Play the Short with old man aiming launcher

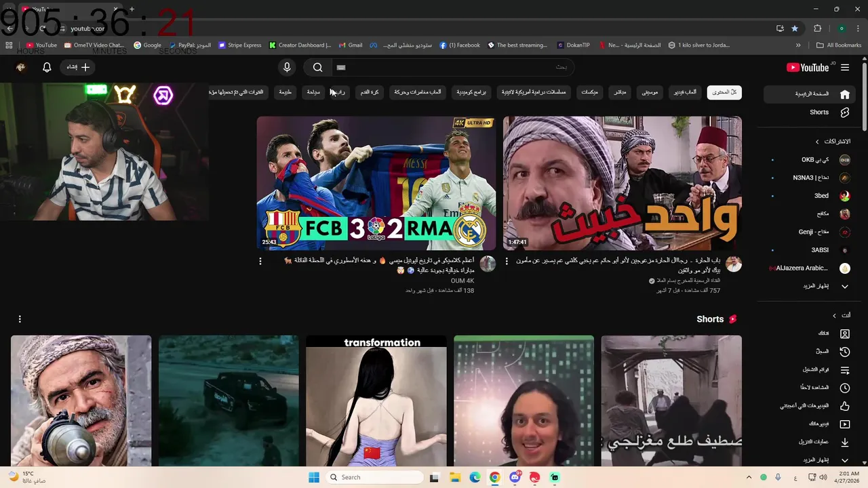pos(81,401)
